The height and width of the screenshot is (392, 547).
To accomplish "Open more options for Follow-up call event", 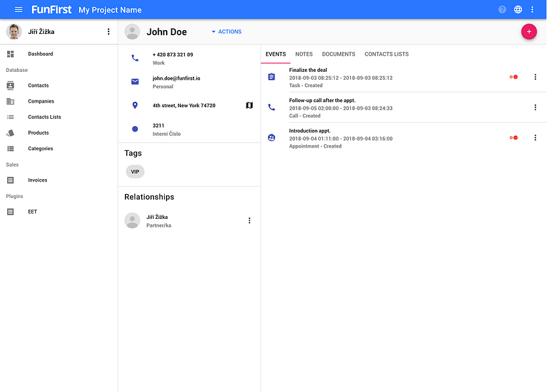I will 535,107.
